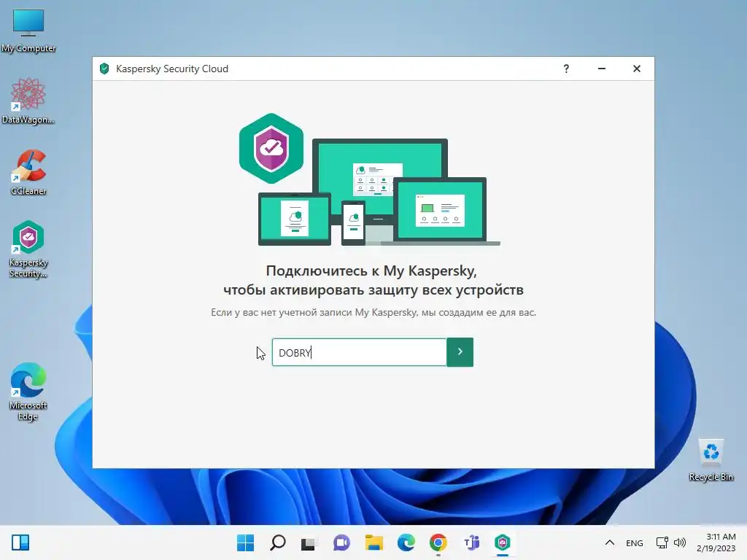Click the text 'Если у вас нет учетной записи My Kaspersky'
This screenshot has height=560, width=747.
point(314,312)
